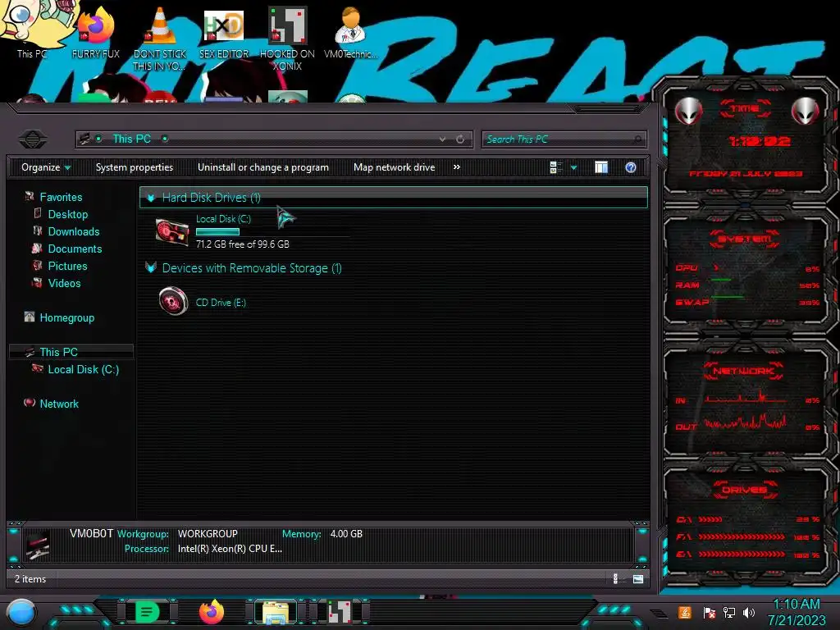
Task: Click the 2 items status text
Action: [30, 579]
